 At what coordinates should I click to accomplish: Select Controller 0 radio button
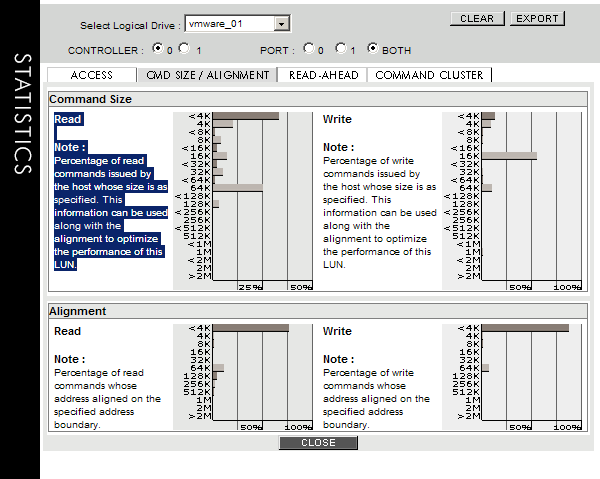tap(157, 49)
